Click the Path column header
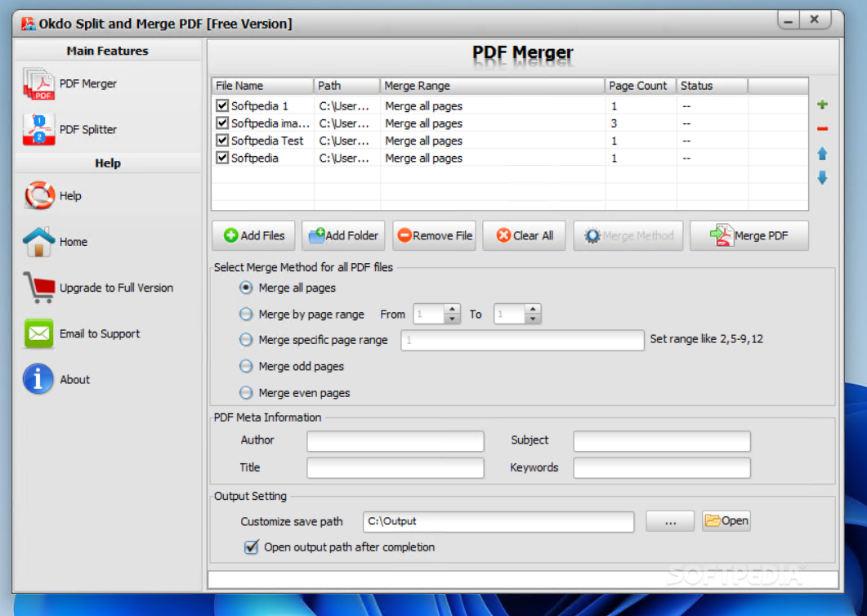Viewport: 867px width, 616px height. click(347, 86)
